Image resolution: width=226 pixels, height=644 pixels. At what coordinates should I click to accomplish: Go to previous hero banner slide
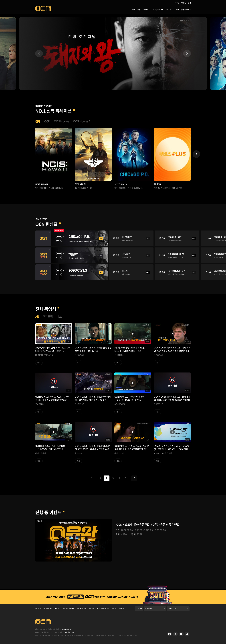[39, 53]
